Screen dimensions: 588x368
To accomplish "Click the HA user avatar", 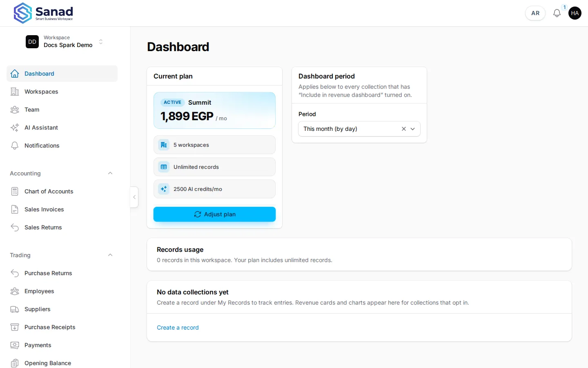I will (575, 13).
